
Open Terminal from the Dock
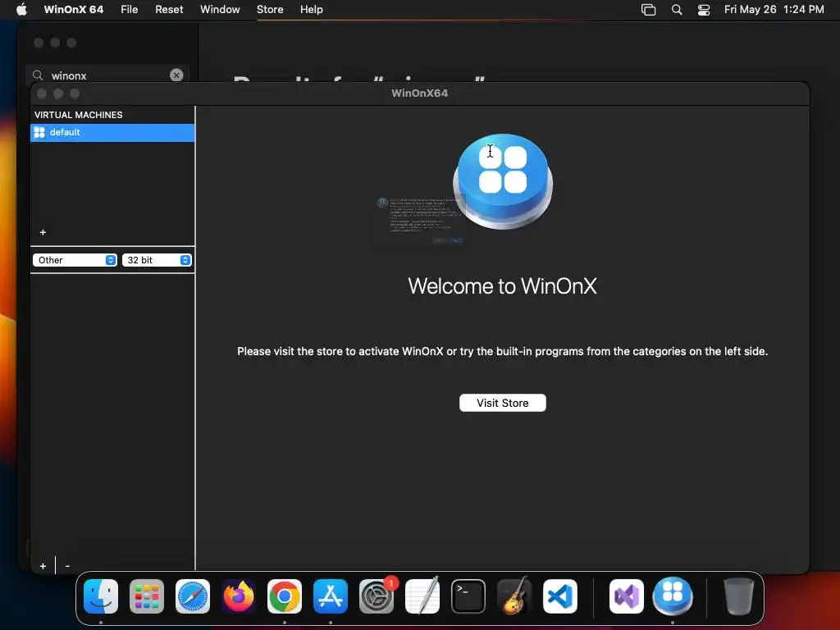click(468, 596)
